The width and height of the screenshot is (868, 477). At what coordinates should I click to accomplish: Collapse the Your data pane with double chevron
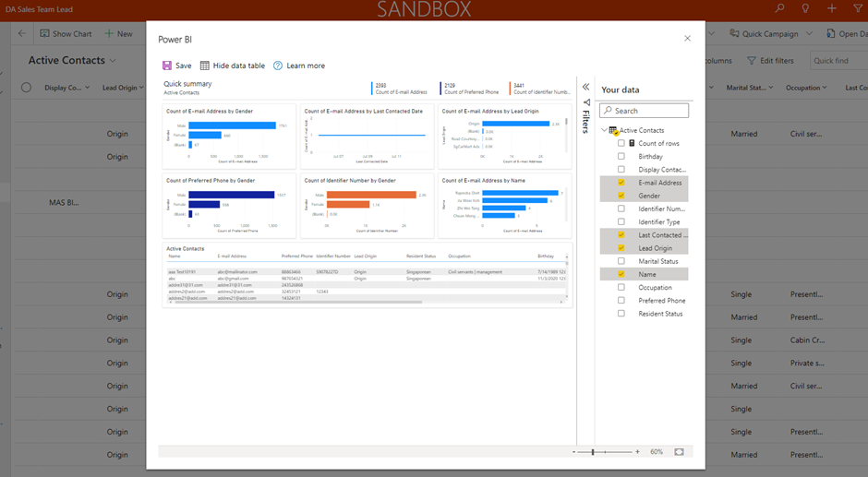tap(585, 87)
